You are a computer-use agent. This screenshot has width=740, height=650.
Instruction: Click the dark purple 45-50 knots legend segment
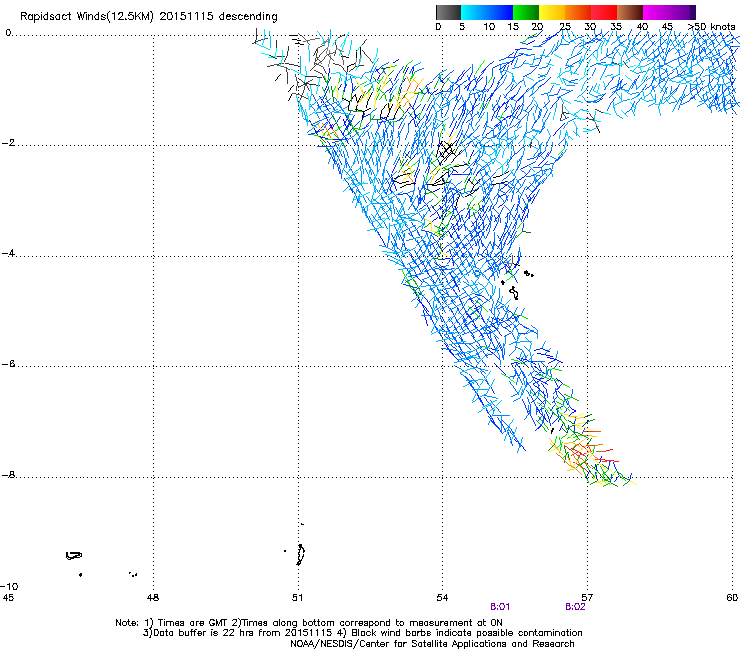682,12
